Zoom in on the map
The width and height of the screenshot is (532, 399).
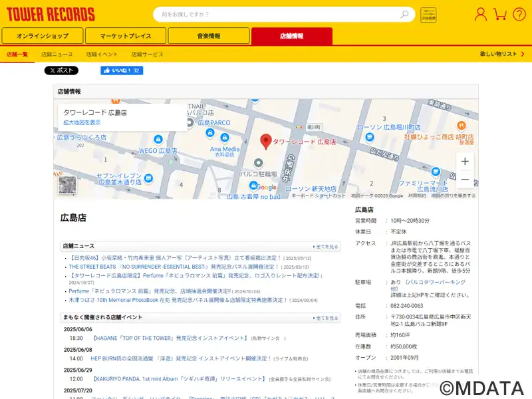click(x=465, y=161)
